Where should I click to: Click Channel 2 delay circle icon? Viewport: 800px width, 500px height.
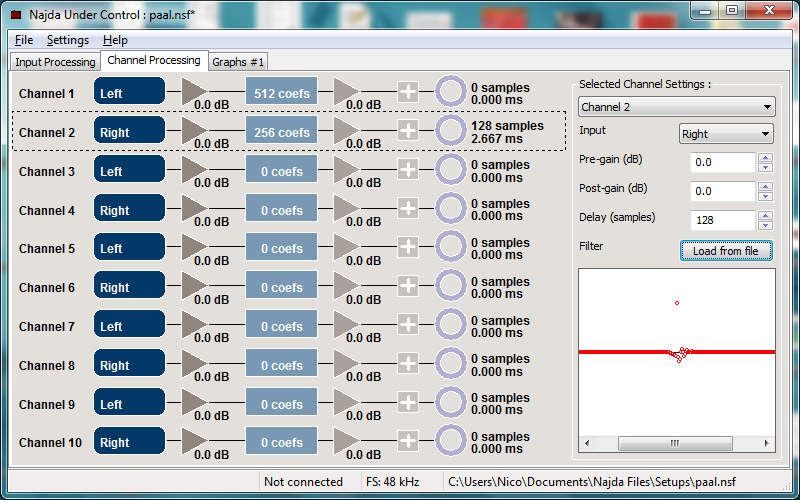(x=451, y=131)
